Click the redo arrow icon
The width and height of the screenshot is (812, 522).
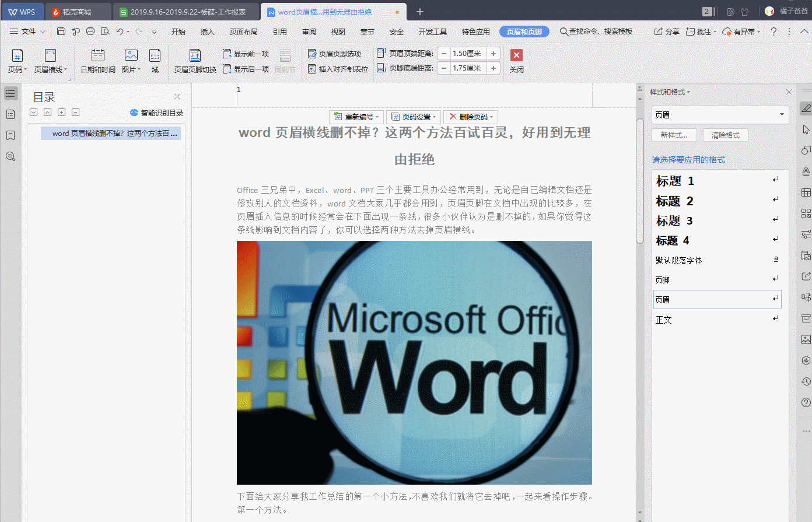[139, 31]
